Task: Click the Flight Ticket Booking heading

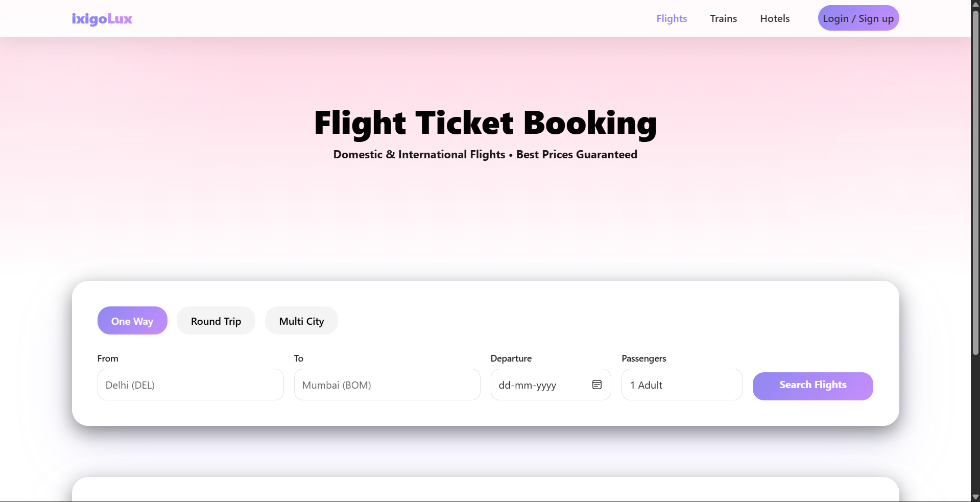Action: coord(485,123)
